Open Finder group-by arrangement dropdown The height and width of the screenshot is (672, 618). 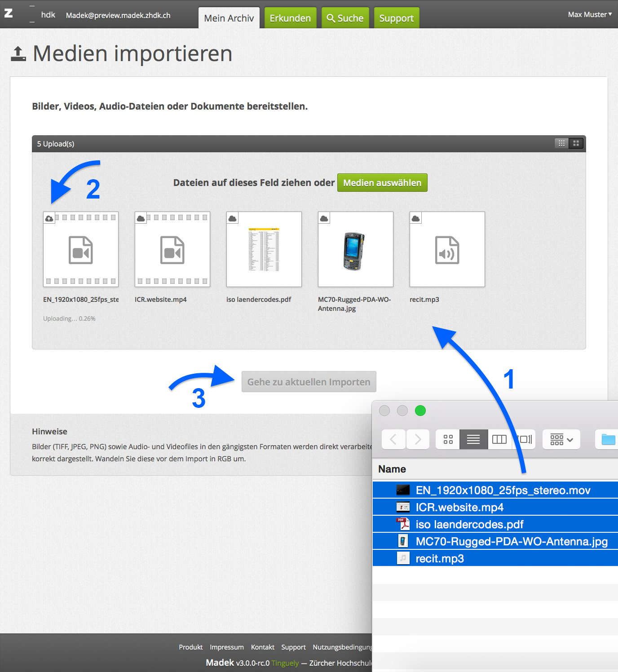coord(561,439)
